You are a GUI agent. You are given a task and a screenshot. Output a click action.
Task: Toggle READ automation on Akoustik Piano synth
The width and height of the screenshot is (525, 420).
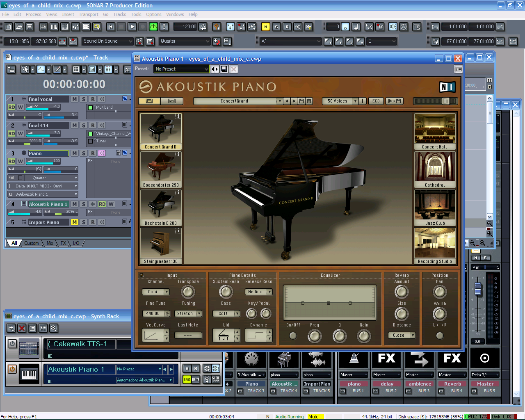click(x=187, y=379)
